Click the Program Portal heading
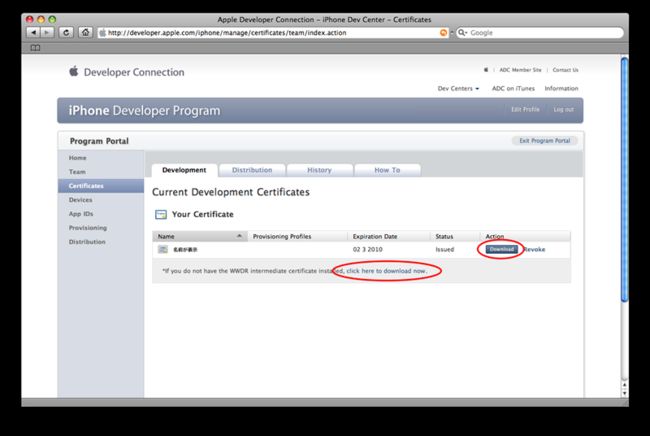Viewport: 650px width, 436px height. [99, 141]
